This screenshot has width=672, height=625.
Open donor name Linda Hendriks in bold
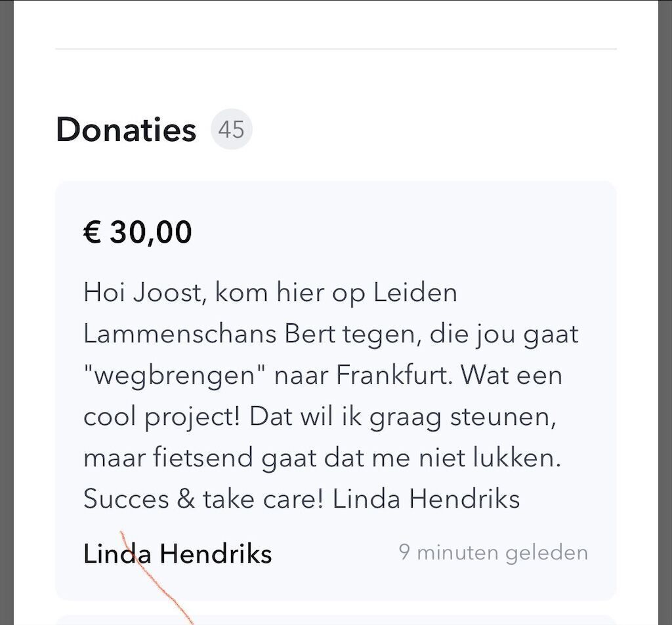pos(177,554)
